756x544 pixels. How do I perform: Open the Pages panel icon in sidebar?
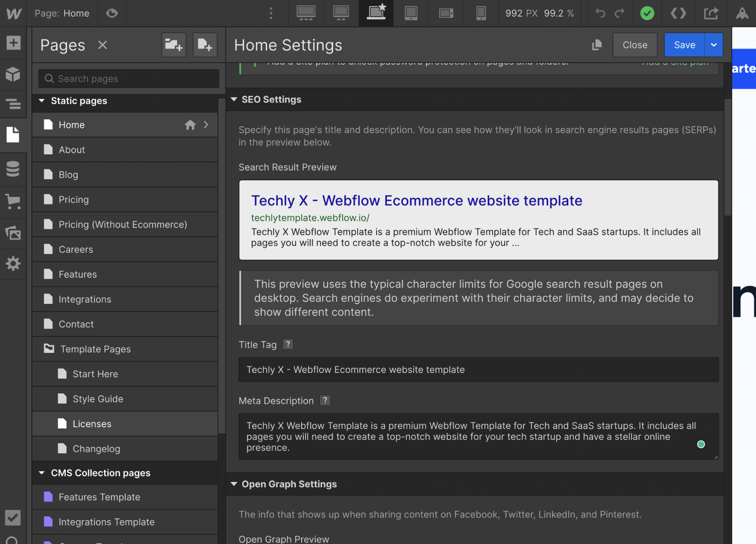[13, 134]
